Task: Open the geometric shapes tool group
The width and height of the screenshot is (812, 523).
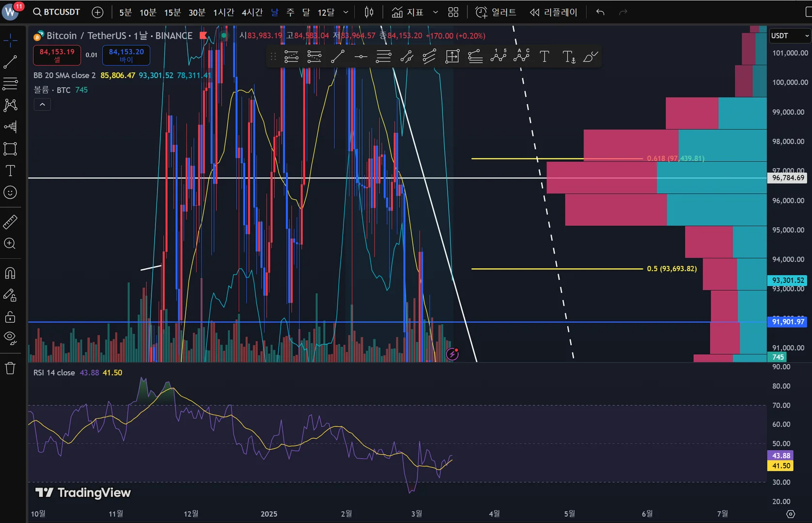Action: click(10, 149)
